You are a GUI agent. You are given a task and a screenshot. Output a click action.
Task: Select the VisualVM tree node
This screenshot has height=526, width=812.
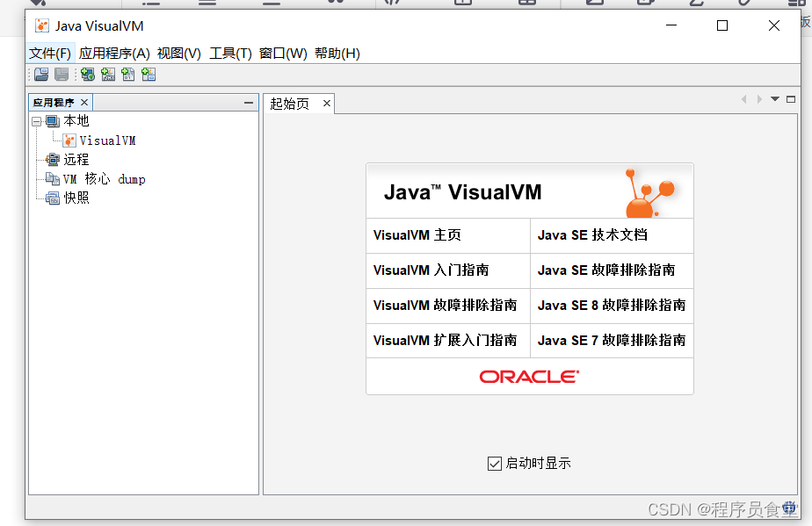pyautogui.click(x=108, y=141)
